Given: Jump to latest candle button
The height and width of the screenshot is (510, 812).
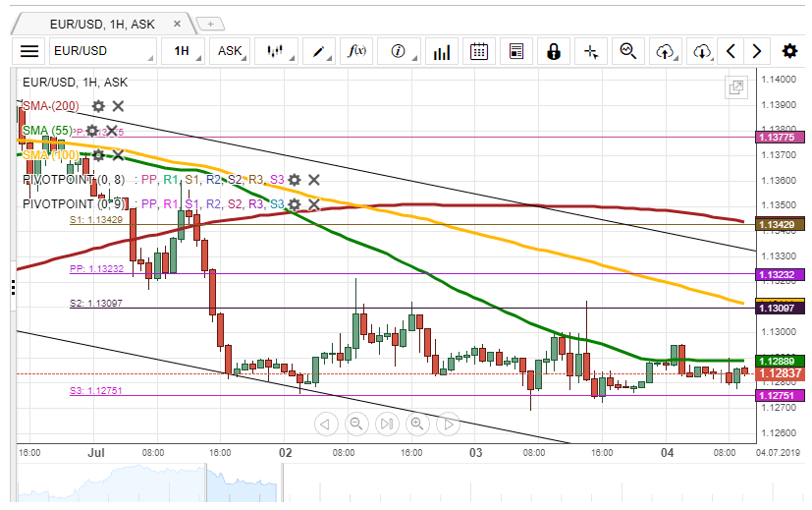Looking at the screenshot, I should click(387, 425).
